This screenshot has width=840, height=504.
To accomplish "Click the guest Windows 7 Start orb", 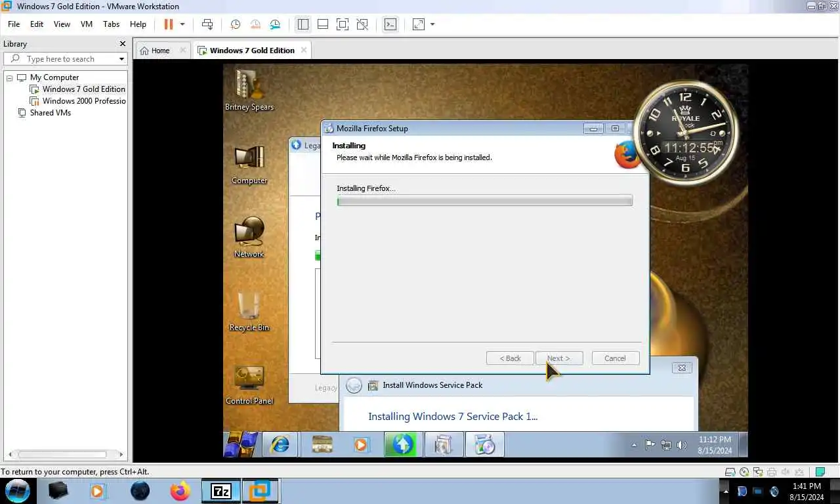I will coord(241,444).
